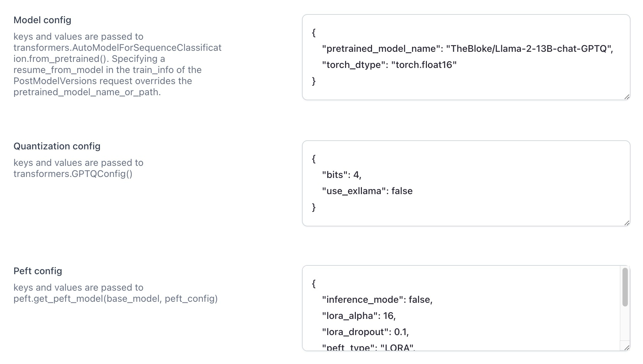Place cursor on the "lora_dropout": 0.1 line
Image resolution: width=643 pixels, height=364 pixels.
(365, 332)
